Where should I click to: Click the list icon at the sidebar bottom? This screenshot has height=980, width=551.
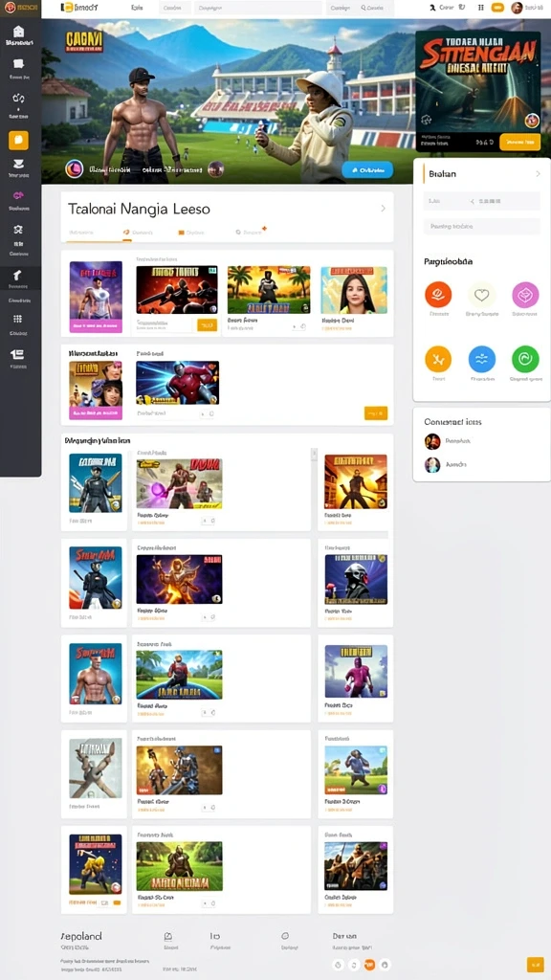[x=18, y=354]
